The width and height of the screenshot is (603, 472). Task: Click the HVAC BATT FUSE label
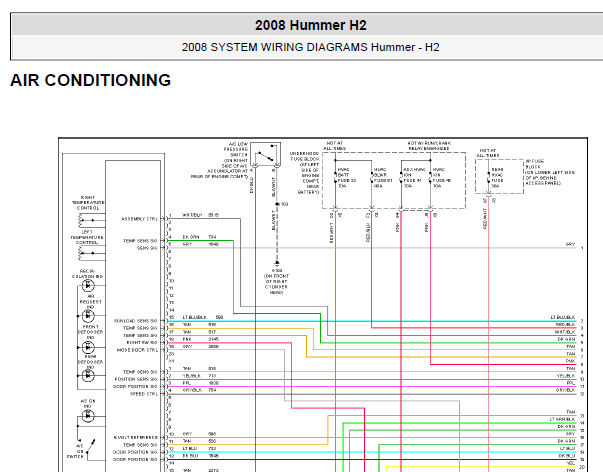346,178
